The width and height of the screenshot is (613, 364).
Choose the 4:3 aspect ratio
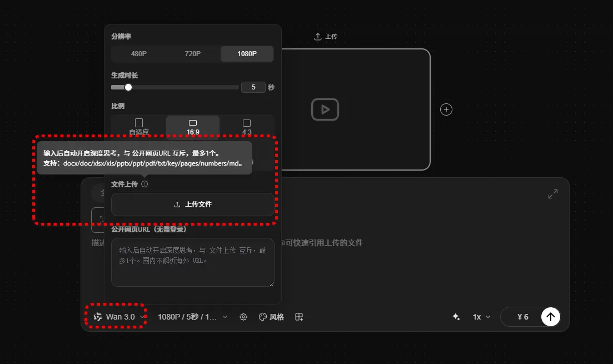[247, 127]
